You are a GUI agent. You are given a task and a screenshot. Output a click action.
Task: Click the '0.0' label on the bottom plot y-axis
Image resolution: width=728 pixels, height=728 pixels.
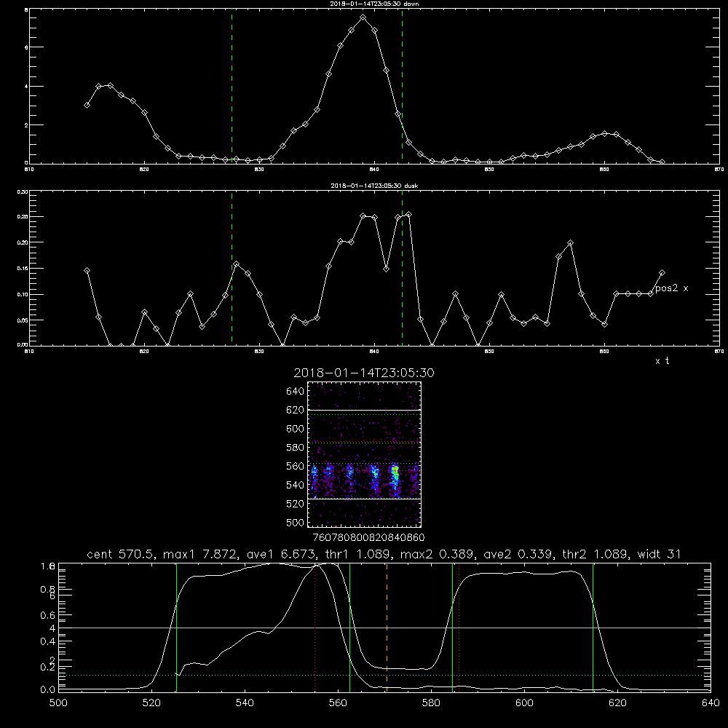(x=48, y=690)
